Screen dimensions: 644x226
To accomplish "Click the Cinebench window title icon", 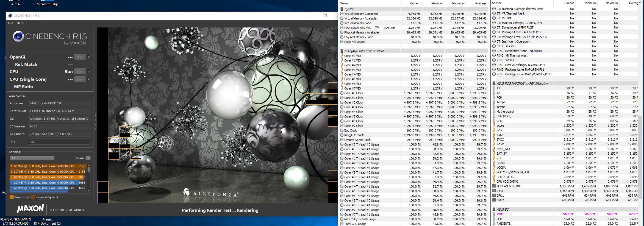I will 10,16.
